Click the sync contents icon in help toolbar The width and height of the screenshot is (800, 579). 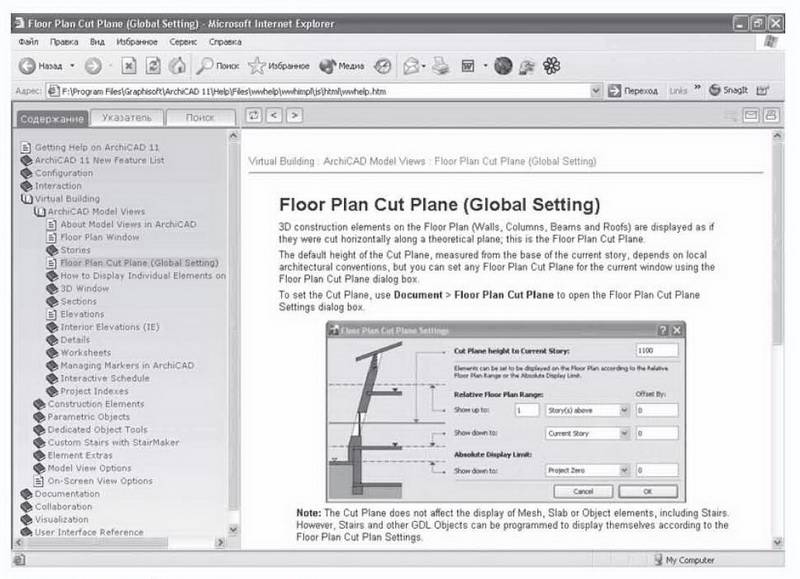[254, 116]
